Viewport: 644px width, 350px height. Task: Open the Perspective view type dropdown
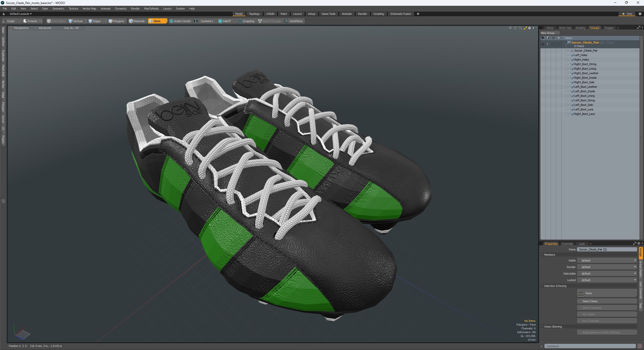coord(21,28)
